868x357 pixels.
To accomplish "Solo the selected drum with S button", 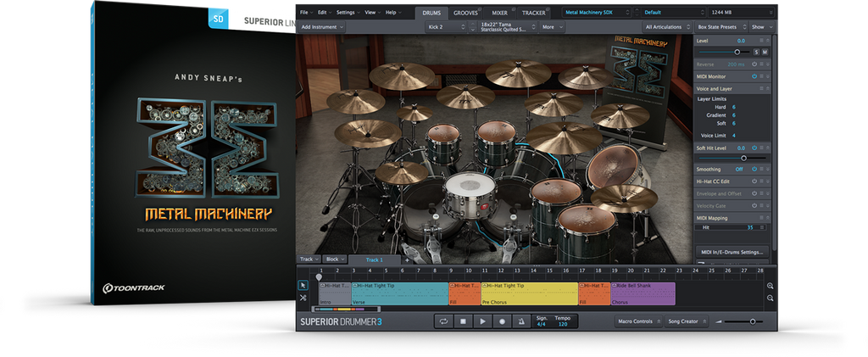I will [x=756, y=52].
